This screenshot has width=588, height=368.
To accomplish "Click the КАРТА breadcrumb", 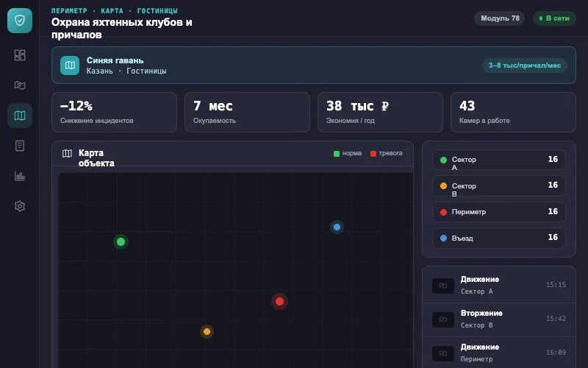I will point(112,11).
